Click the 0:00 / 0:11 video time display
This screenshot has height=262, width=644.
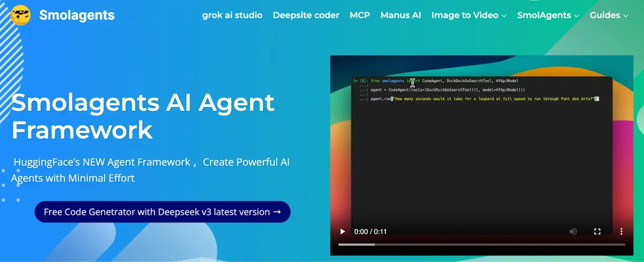coord(370,232)
